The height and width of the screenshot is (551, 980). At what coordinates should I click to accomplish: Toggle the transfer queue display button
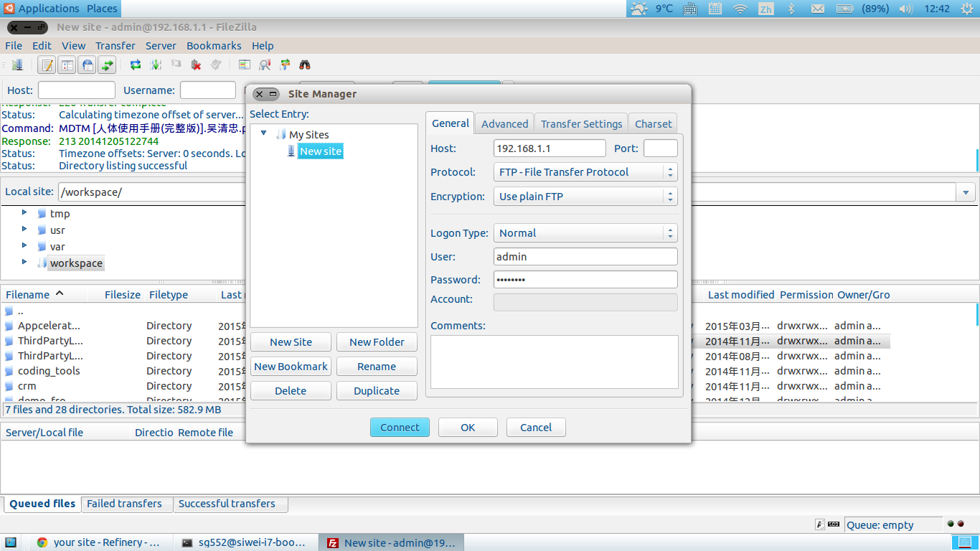pyautogui.click(x=108, y=65)
